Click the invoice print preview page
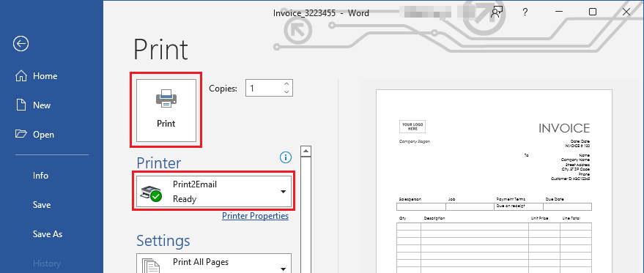Image resolution: width=644 pixels, height=273 pixels. (494, 181)
